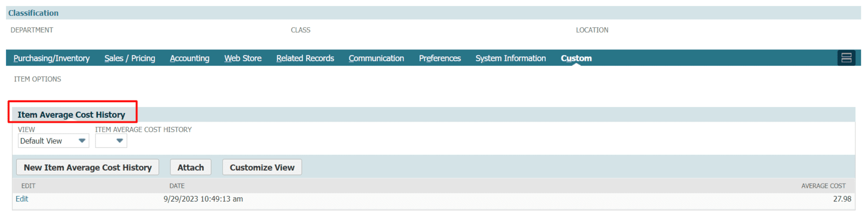Click the Item Average Cost History header
This screenshot has width=868, height=221.
(x=71, y=115)
